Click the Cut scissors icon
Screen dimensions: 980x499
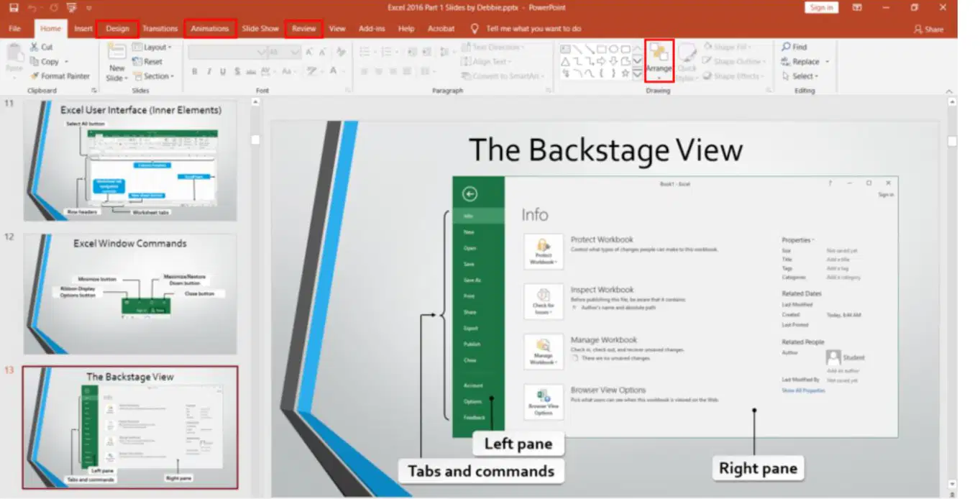tap(35, 47)
